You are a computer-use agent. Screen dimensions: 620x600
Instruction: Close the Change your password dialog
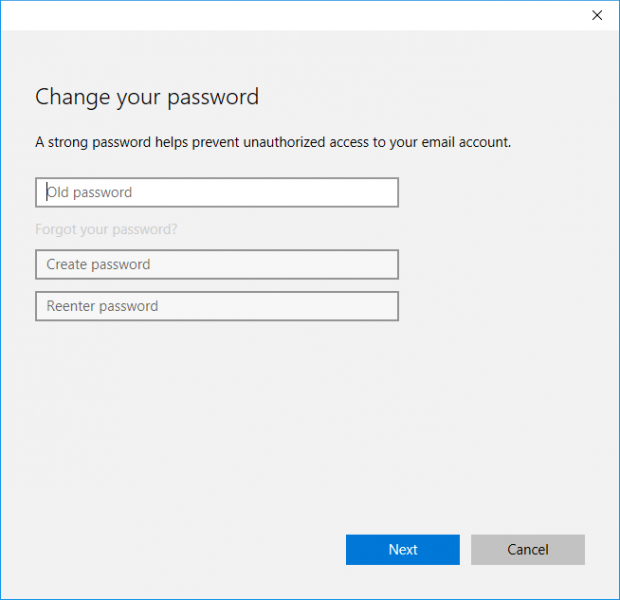pyautogui.click(x=597, y=15)
